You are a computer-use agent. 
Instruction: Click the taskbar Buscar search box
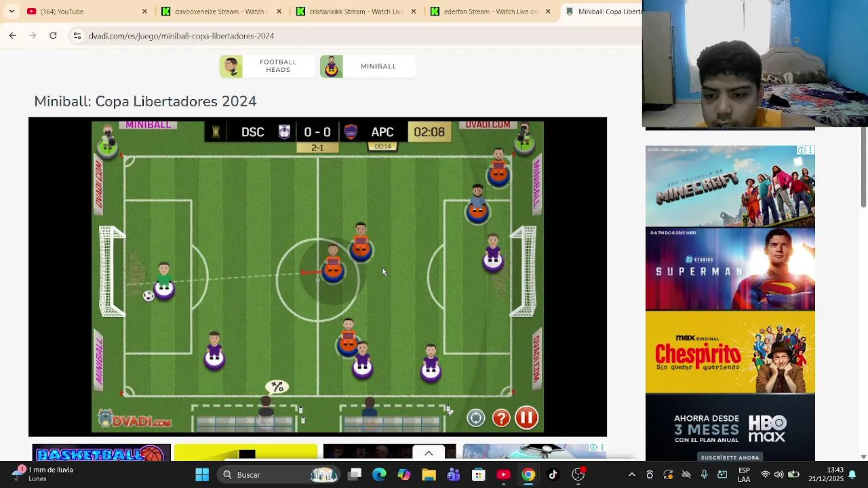click(280, 474)
